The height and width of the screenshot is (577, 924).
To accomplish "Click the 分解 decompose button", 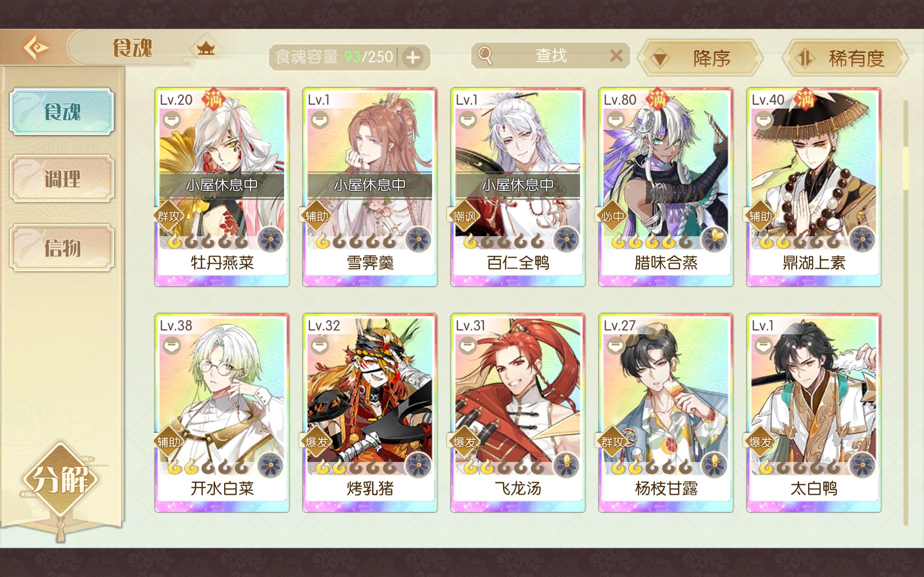I will [60, 479].
